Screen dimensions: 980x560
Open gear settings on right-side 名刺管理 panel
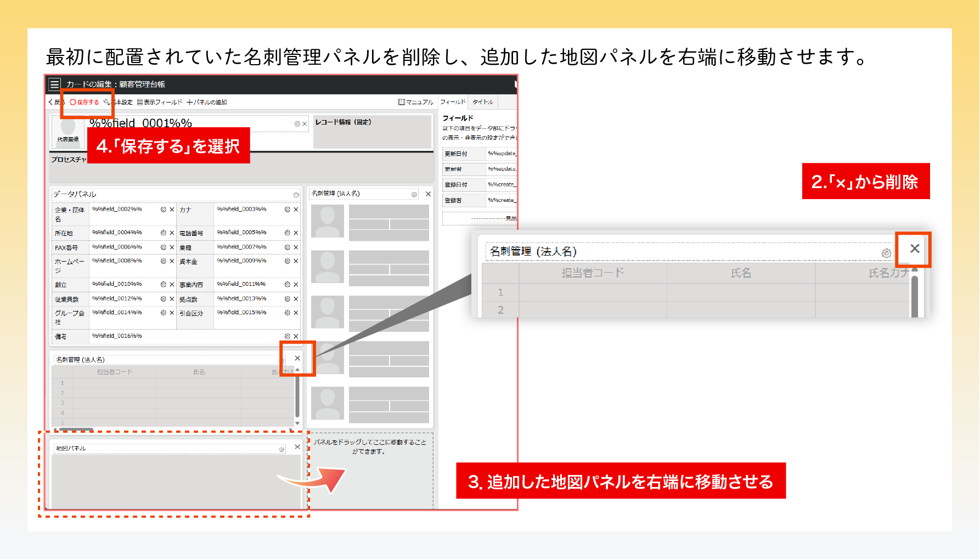coord(414,195)
